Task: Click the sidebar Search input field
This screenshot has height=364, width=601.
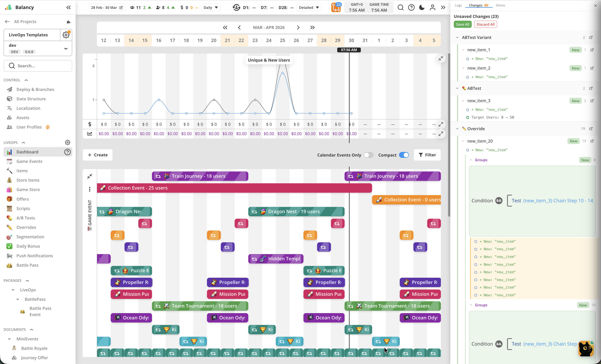Action: (38, 66)
